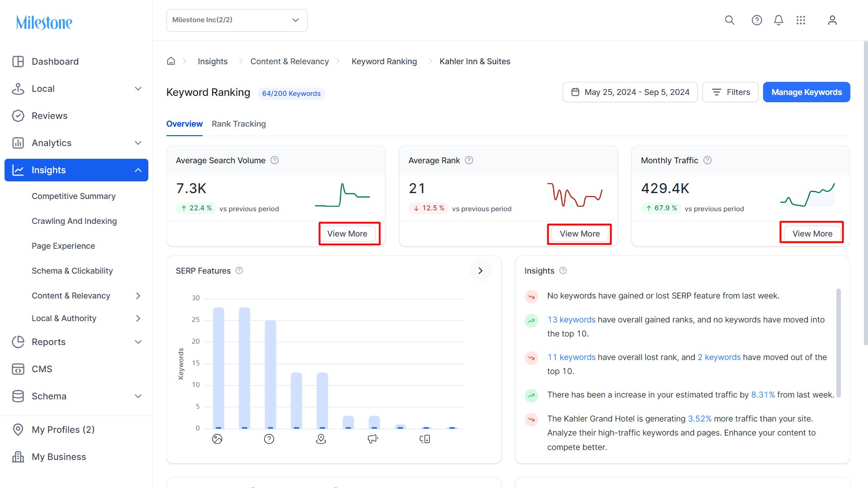This screenshot has width=868, height=488.
Task: Open notifications bell
Action: pyautogui.click(x=778, y=20)
